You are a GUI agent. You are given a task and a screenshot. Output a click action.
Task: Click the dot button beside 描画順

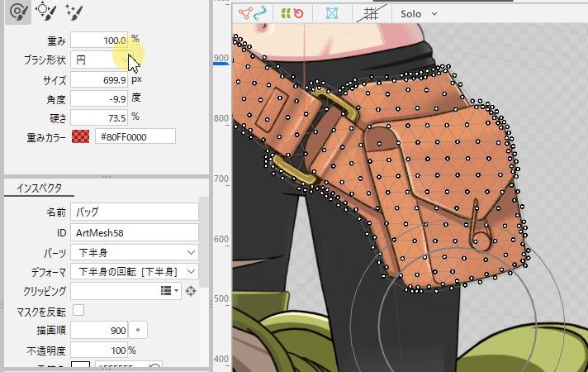[138, 330]
